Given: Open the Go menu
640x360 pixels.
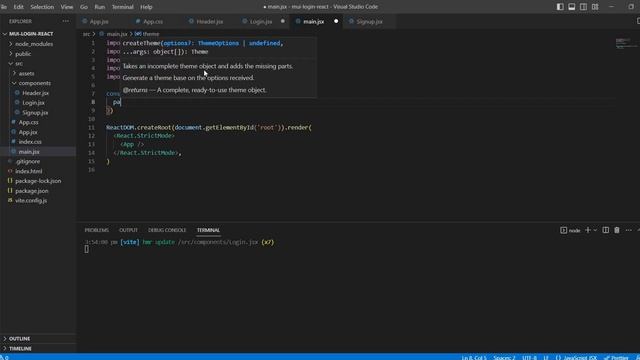Looking at the screenshot, I should click(84, 7).
